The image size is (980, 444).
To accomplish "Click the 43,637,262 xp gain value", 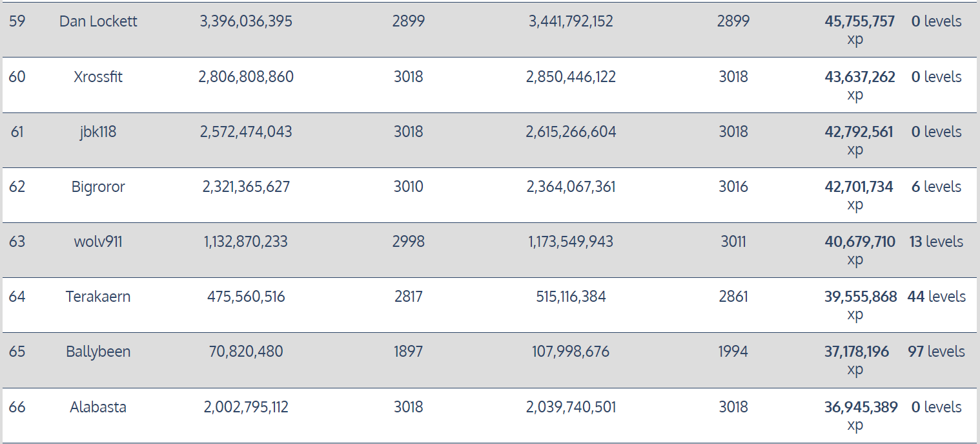I will (859, 77).
